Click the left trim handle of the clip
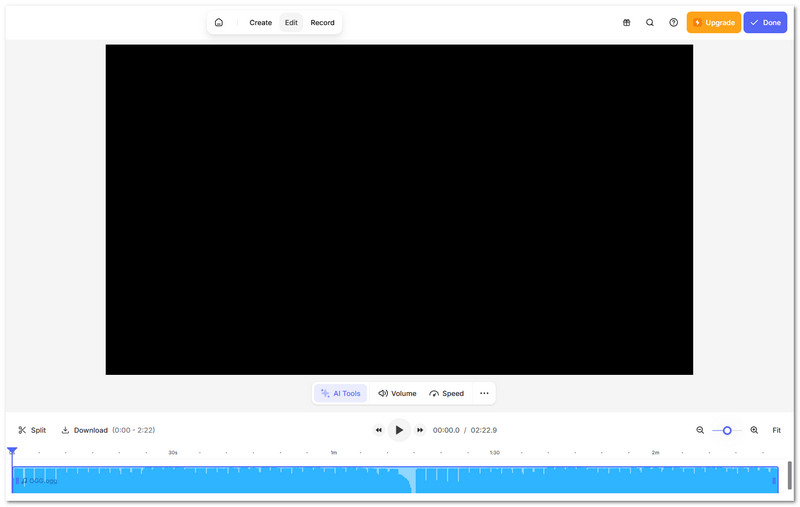The image size is (800, 507). click(x=17, y=480)
